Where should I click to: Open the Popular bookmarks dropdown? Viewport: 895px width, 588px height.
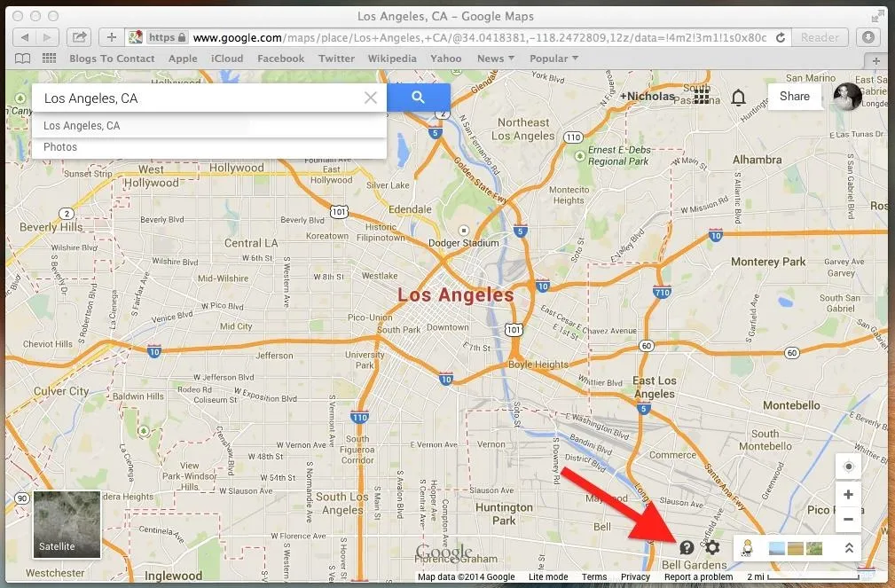coord(553,59)
